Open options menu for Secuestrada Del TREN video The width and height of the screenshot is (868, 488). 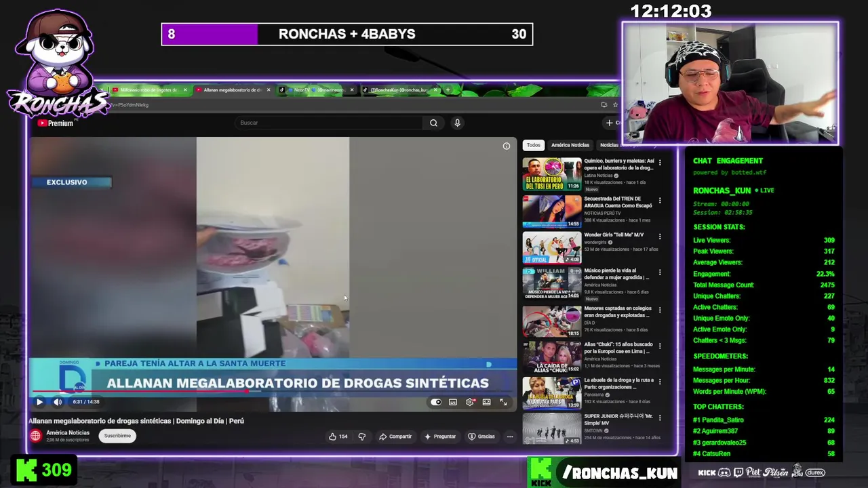pyautogui.click(x=660, y=201)
